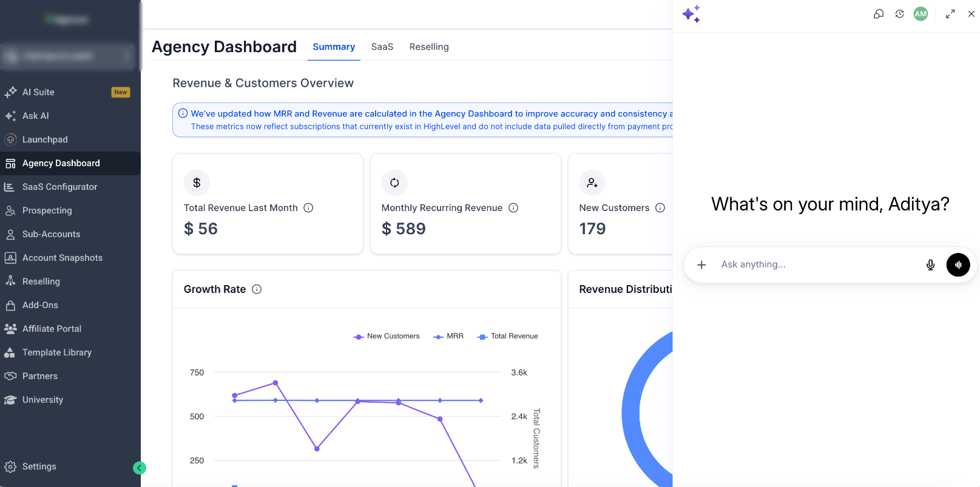Image resolution: width=980 pixels, height=487 pixels.
Task: Close the AI assistant panel
Action: (972, 14)
